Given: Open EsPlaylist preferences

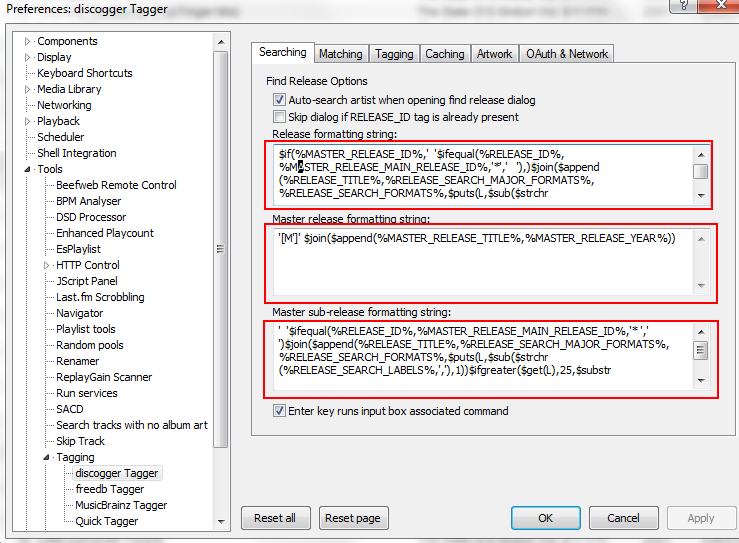Looking at the screenshot, I should point(78,249).
